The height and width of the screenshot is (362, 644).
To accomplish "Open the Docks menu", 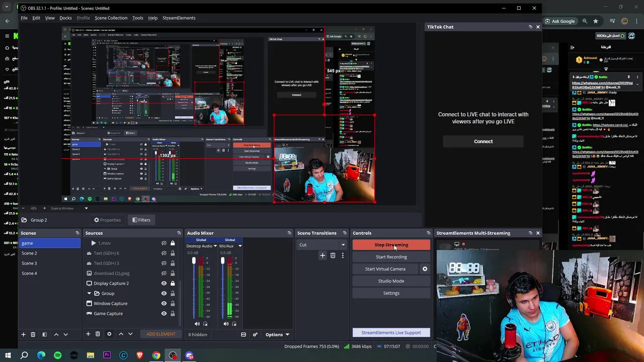I will 65,18.
